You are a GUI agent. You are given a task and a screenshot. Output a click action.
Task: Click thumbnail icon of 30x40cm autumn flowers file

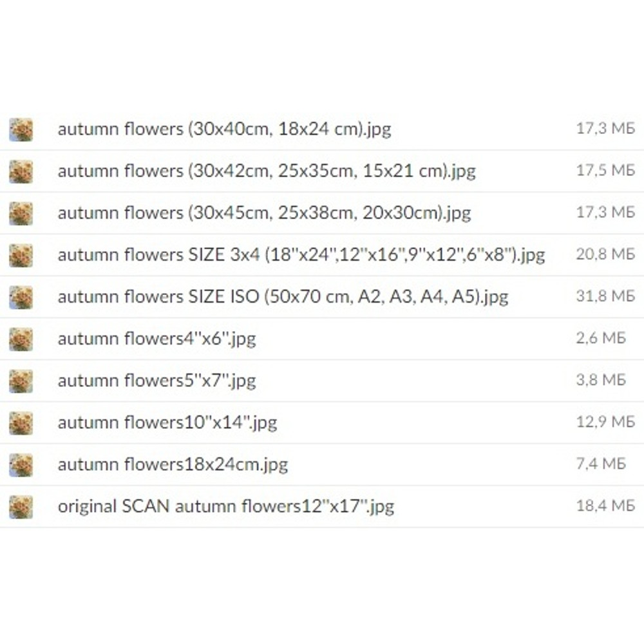[x=21, y=129]
